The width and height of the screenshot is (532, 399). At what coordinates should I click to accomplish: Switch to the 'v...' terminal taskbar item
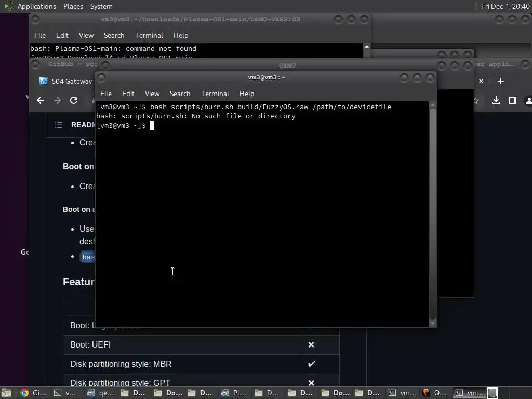[x=66, y=393]
